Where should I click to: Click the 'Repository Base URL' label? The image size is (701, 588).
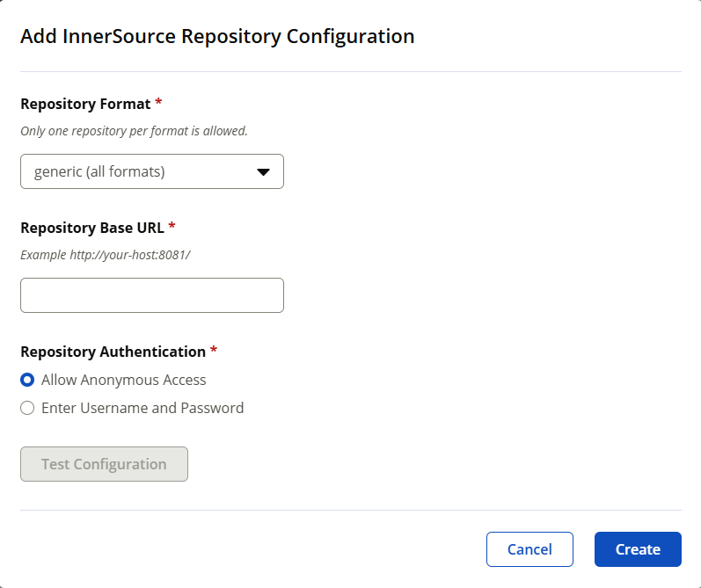pyautogui.click(x=92, y=228)
